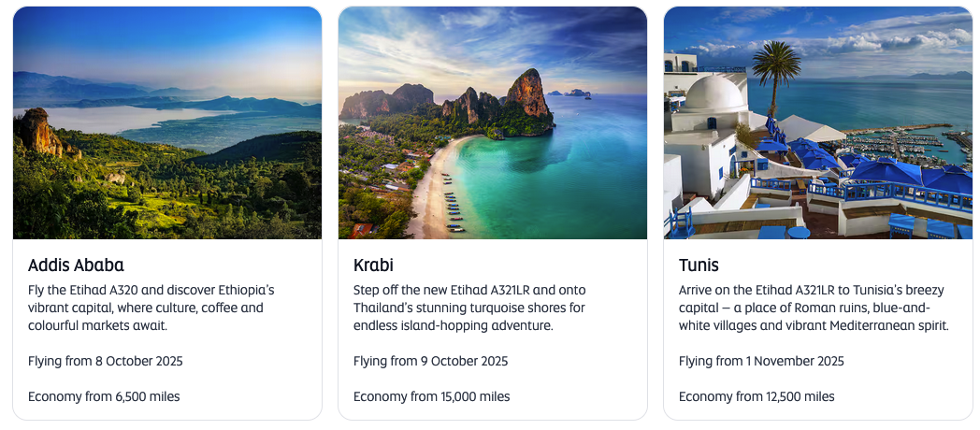
Task: Click the Krabi card title
Action: [x=373, y=265]
